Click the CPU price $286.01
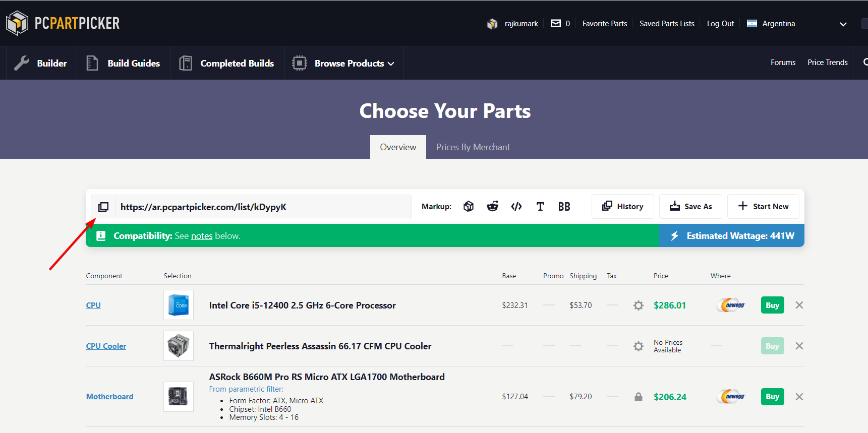Viewport: 868px width, 433px height. click(x=670, y=305)
